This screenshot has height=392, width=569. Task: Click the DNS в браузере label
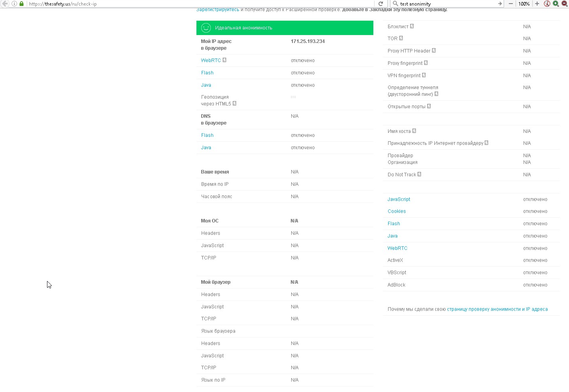pyautogui.click(x=214, y=119)
